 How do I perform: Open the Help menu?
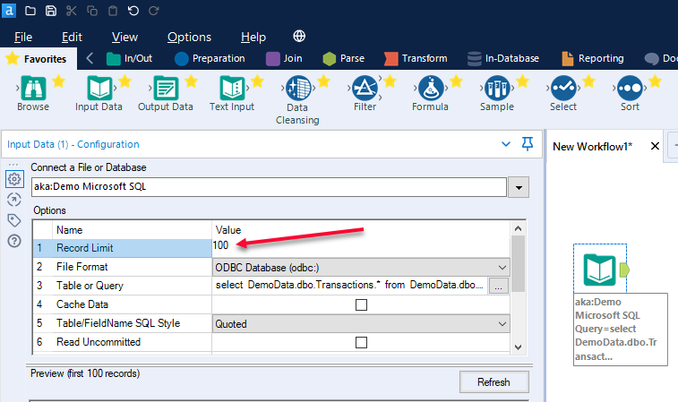pyautogui.click(x=253, y=37)
